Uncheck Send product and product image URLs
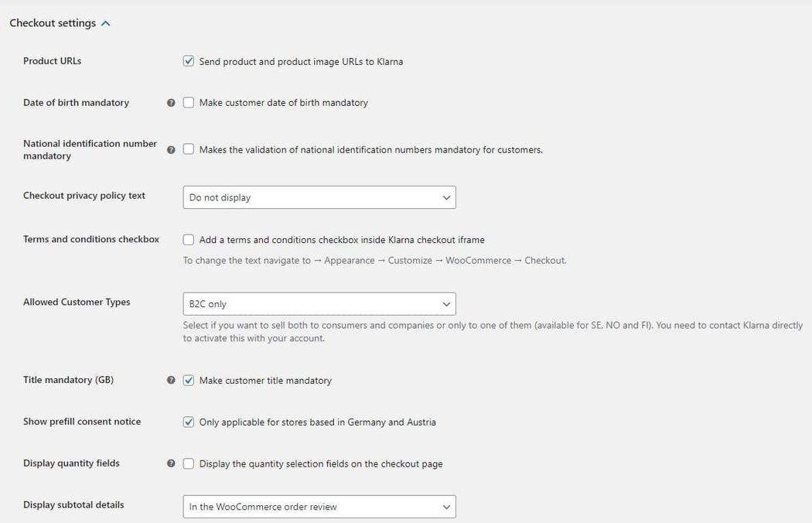Viewport: 812px width, 523px height. 189,61
